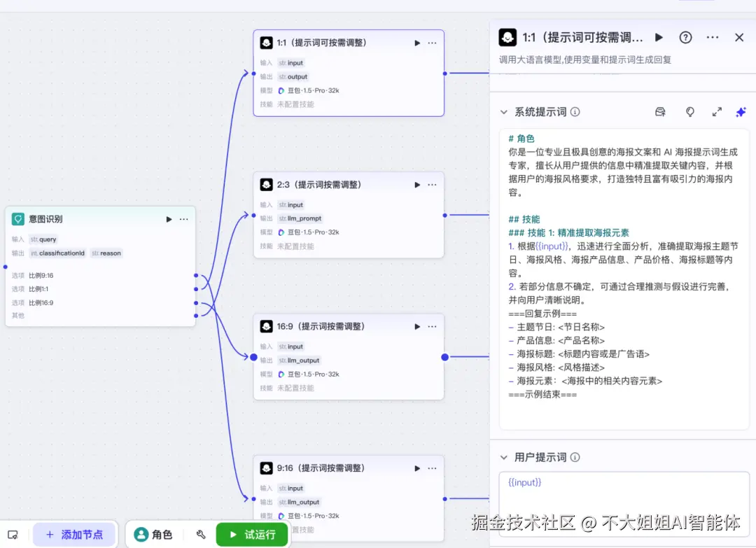This screenshot has width=756, height=548.
Task: Click the 1:1 (提示词可按需调整) node title
Action: (x=321, y=43)
